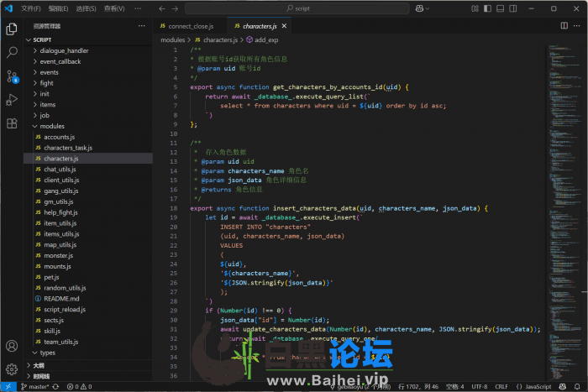Open the 查看(V) menu
The image size is (588, 392).
[114, 8]
